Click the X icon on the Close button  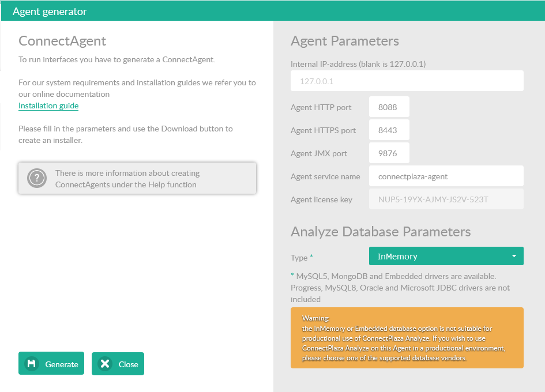[x=104, y=364]
